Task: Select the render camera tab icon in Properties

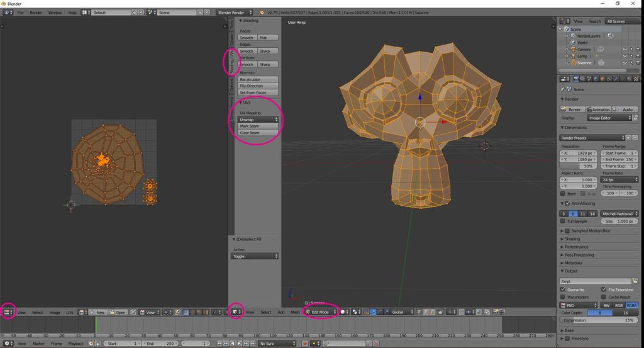Action: point(576,79)
